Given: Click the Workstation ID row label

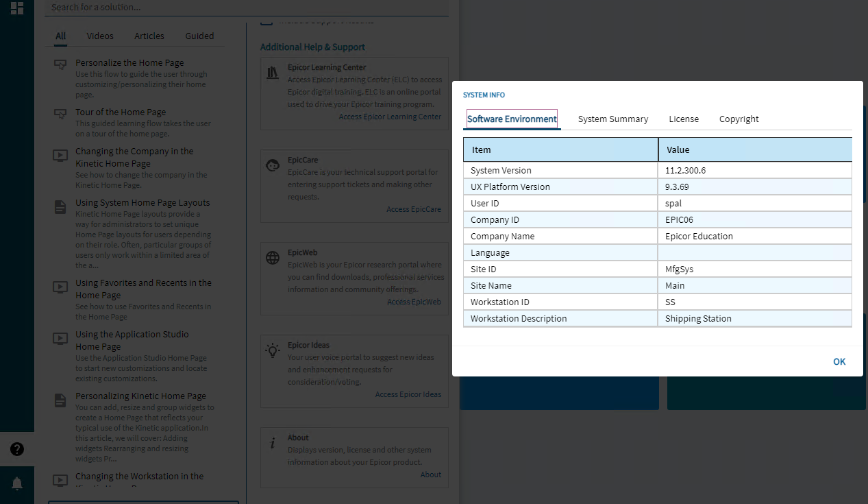Looking at the screenshot, I should coord(499,302).
